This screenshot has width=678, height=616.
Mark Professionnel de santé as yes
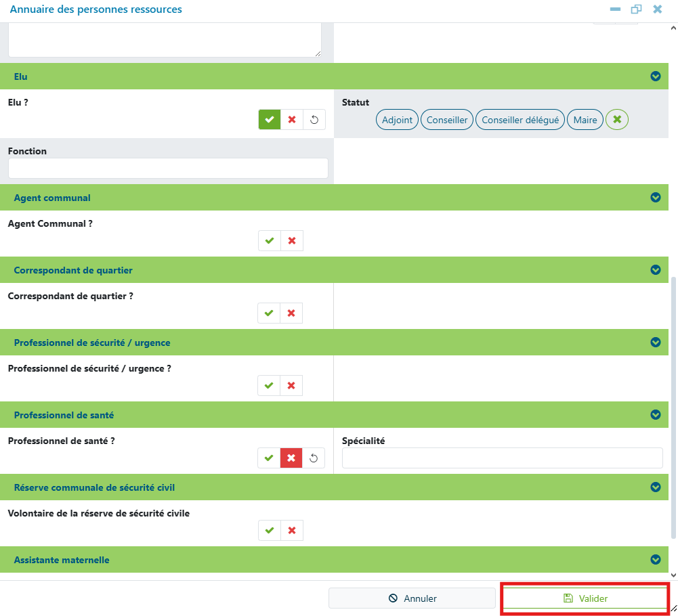(x=269, y=458)
